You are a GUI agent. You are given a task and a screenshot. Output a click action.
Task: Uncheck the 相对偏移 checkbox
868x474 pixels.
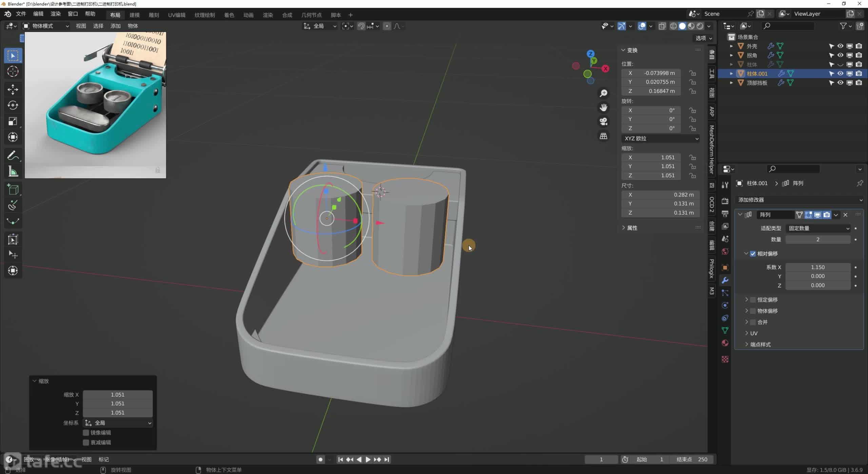753,254
